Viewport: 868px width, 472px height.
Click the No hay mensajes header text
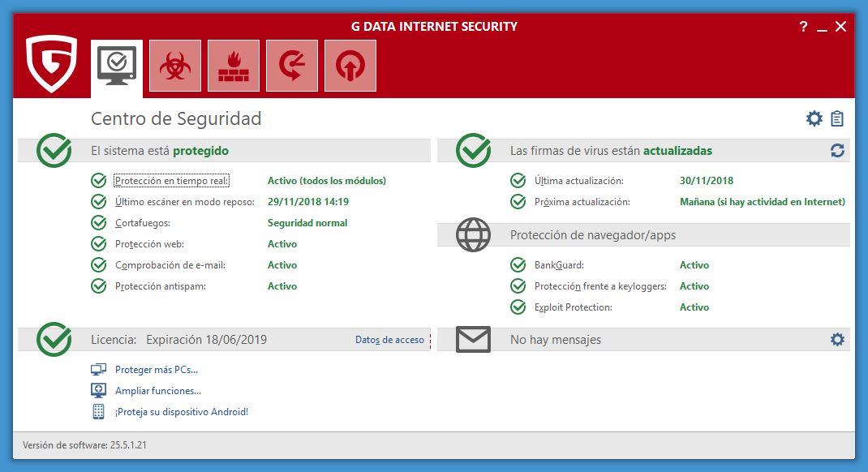click(x=555, y=340)
